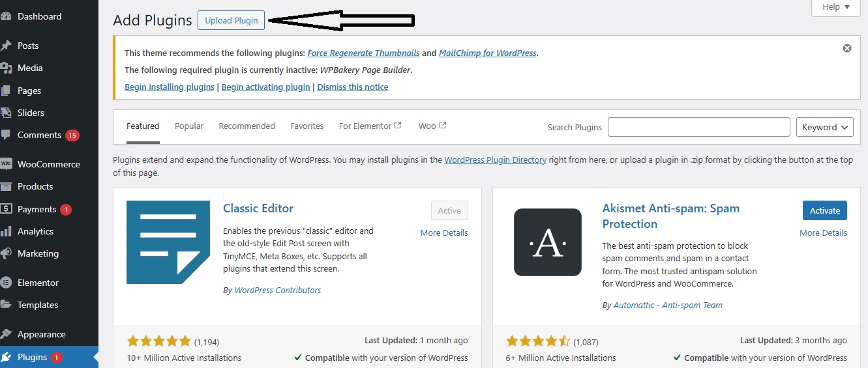
Task: Click the Upload Plugin button
Action: pyautogui.click(x=232, y=20)
